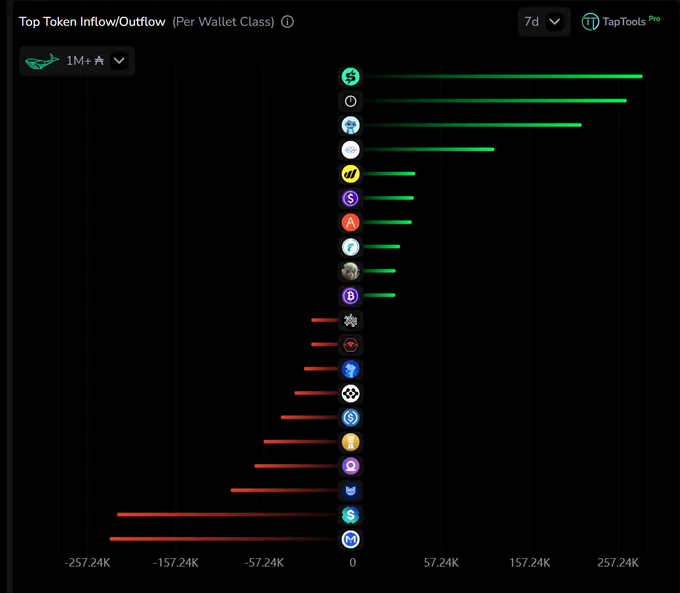Click the -257.24K axis label
The width and height of the screenshot is (680, 593).
point(87,563)
